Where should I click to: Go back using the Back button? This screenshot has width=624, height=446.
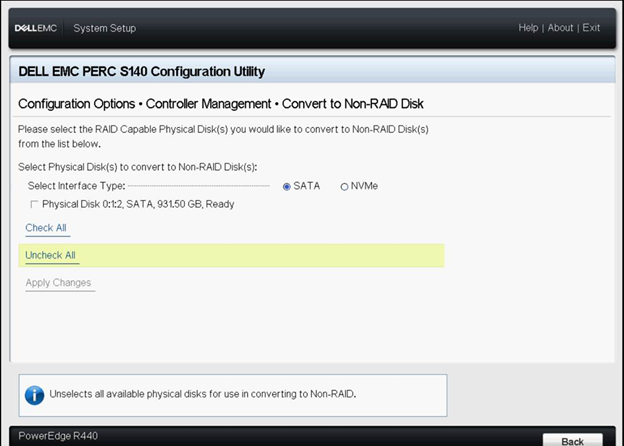[x=572, y=440]
